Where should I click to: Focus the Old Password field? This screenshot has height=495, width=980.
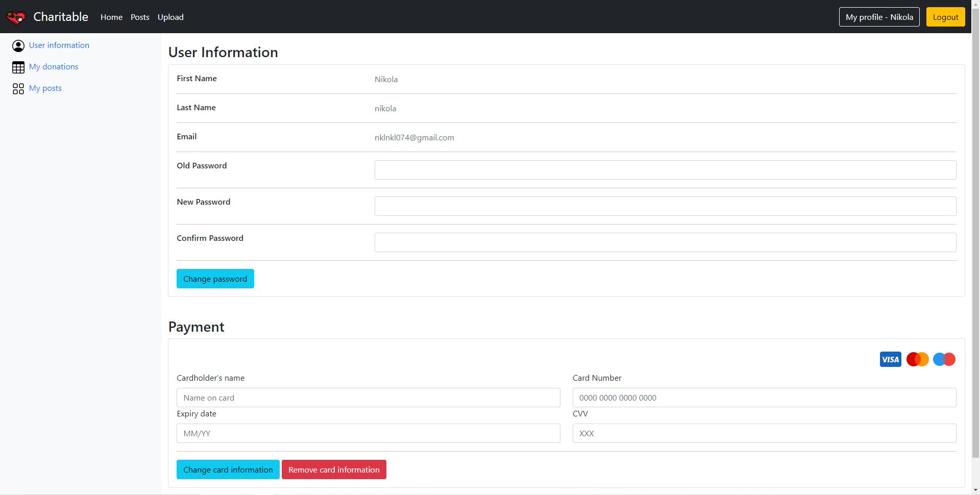[665, 170]
